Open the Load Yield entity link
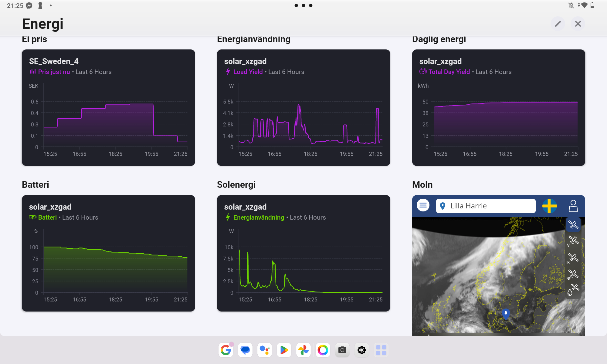This screenshot has height=364, width=607. tap(248, 72)
